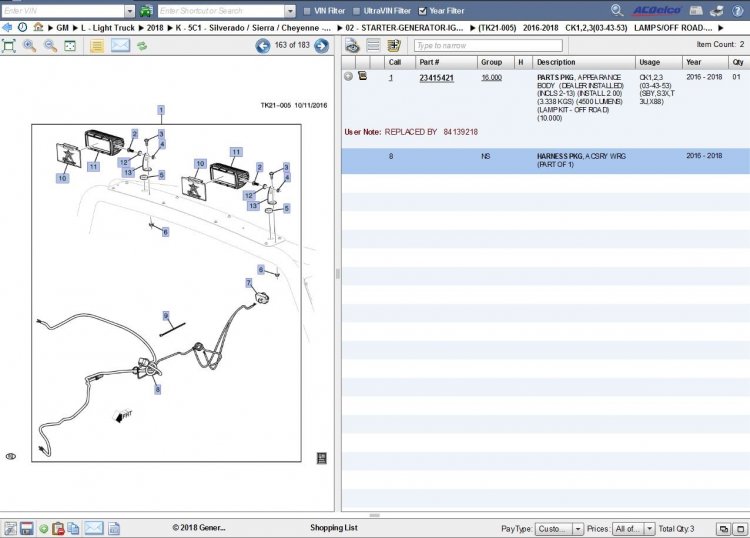
Task: Click the zoom out magnifier icon
Action: pos(50,46)
